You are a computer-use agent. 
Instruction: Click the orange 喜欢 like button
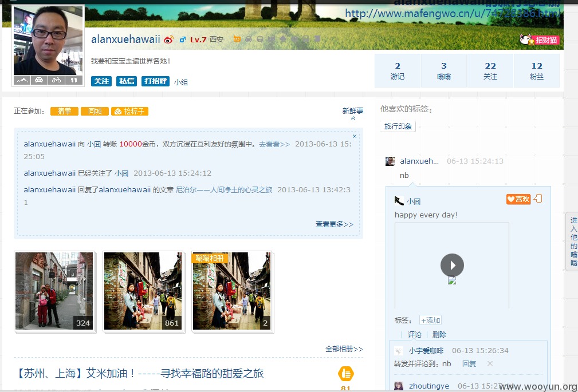coord(518,199)
